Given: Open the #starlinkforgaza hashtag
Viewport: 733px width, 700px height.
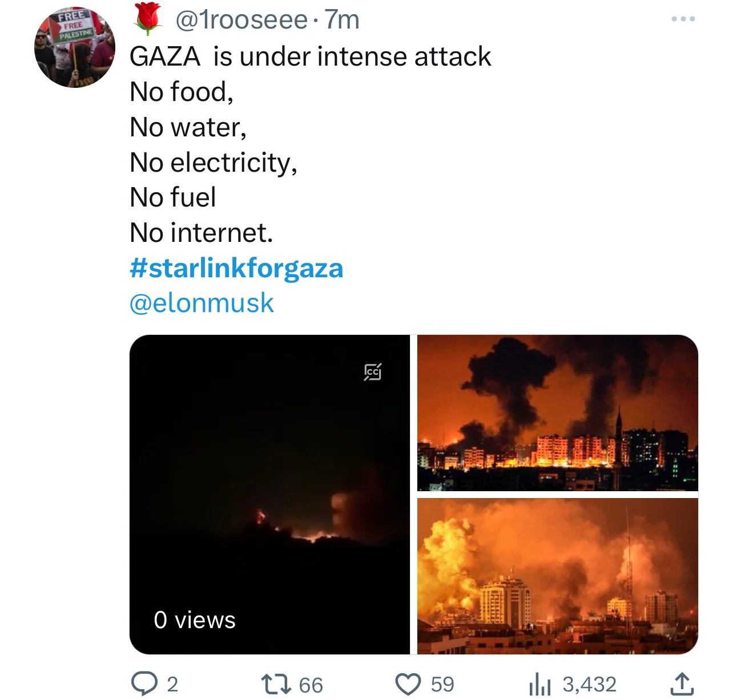Looking at the screenshot, I should [x=236, y=268].
